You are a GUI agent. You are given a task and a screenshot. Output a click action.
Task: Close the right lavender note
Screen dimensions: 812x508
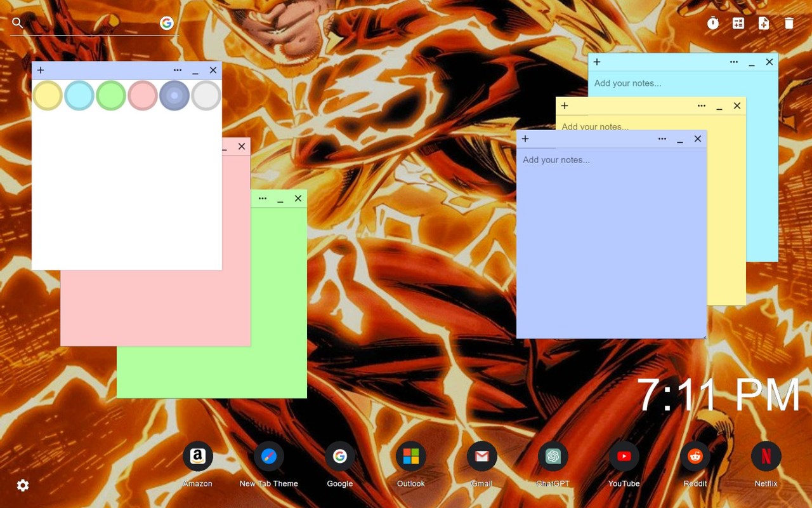click(x=698, y=139)
